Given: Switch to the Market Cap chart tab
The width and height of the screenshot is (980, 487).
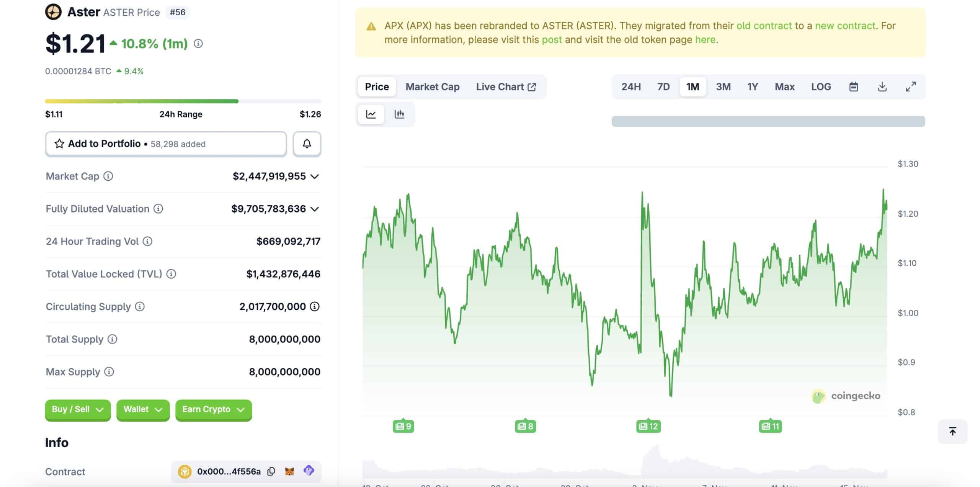Looking at the screenshot, I should coord(433,87).
